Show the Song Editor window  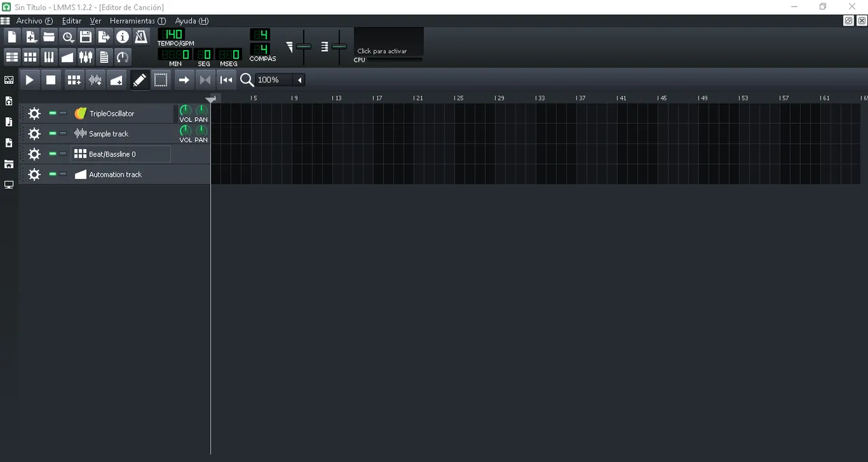(12, 57)
